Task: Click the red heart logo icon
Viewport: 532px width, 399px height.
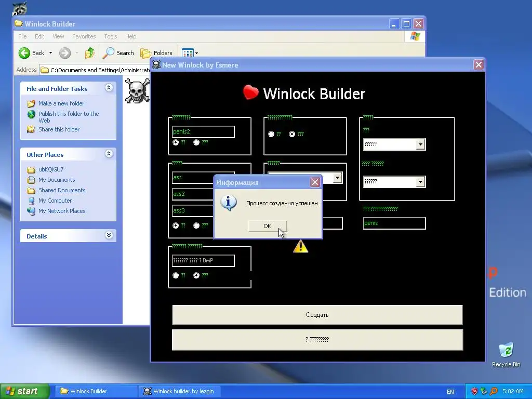Action: click(x=251, y=92)
